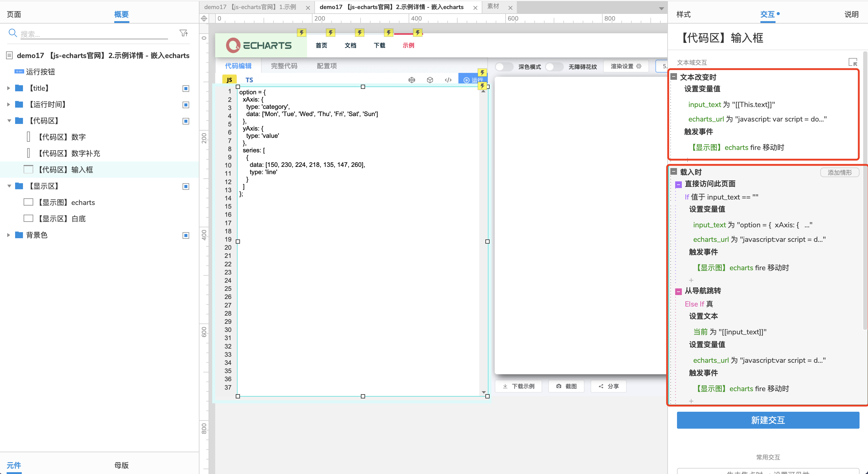The image size is (868, 474).
Task: Click the CodePen export icon in code toolbar
Action: [x=411, y=80]
